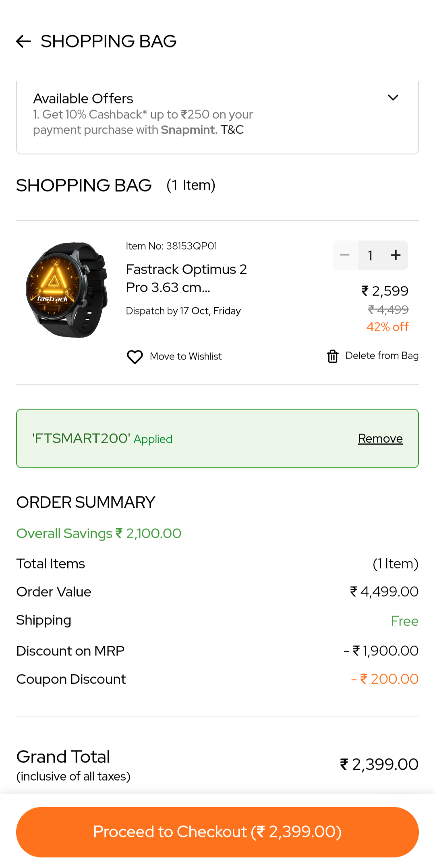Image resolution: width=435 pixels, height=868 pixels.
Task: Click the Move to Wishlist label
Action: pos(186,356)
